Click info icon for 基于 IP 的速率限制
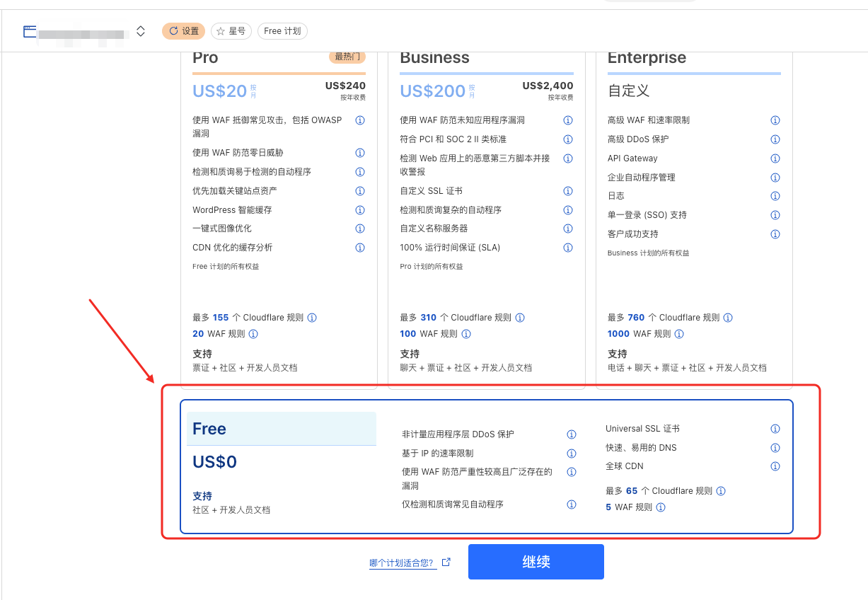The width and height of the screenshot is (868, 600). coord(572,454)
